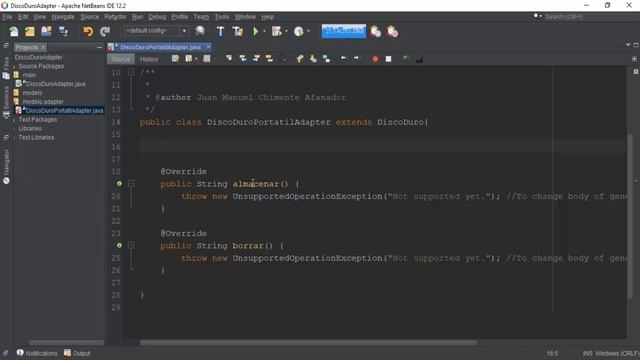Open Run Project dropdown arrow
Screen dimensions: 640x360
[264, 31]
